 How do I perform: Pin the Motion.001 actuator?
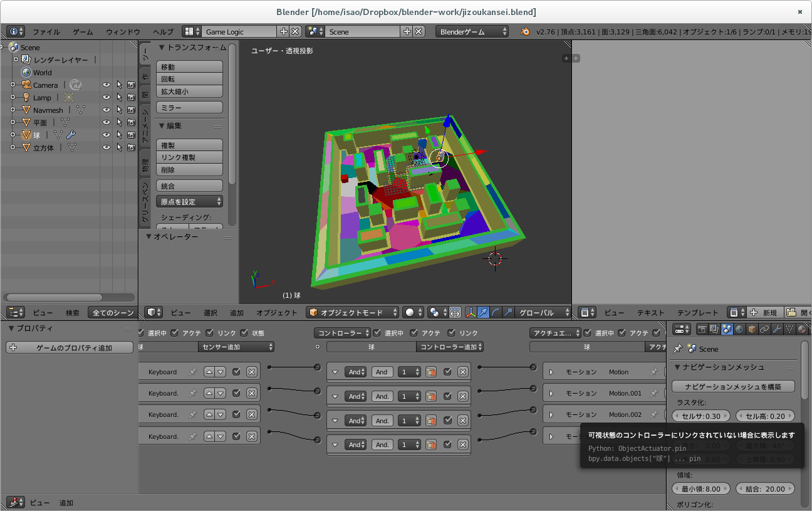[x=653, y=393]
